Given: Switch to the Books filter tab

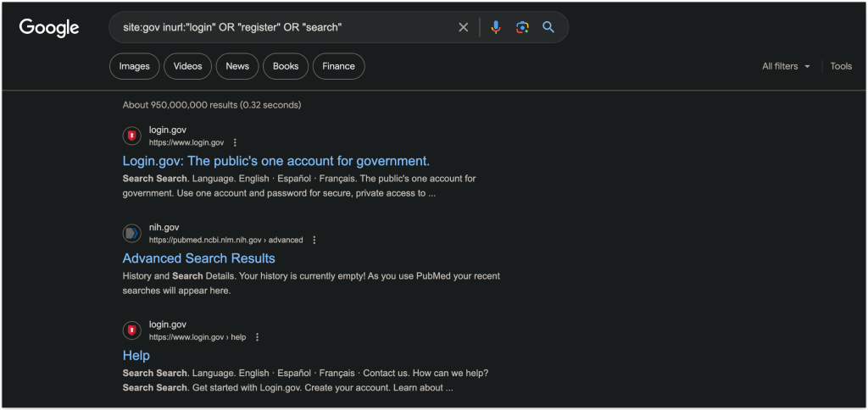Looking at the screenshot, I should 286,66.
